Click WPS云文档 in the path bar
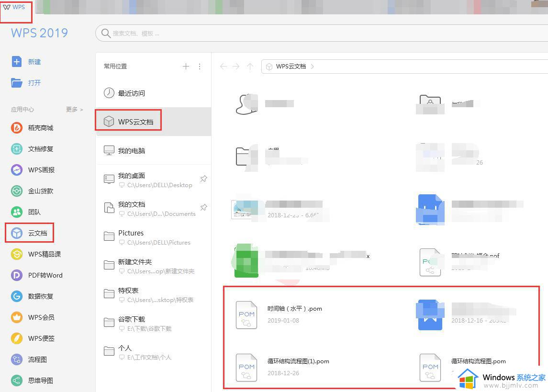This screenshot has height=392, width=548. [x=291, y=67]
